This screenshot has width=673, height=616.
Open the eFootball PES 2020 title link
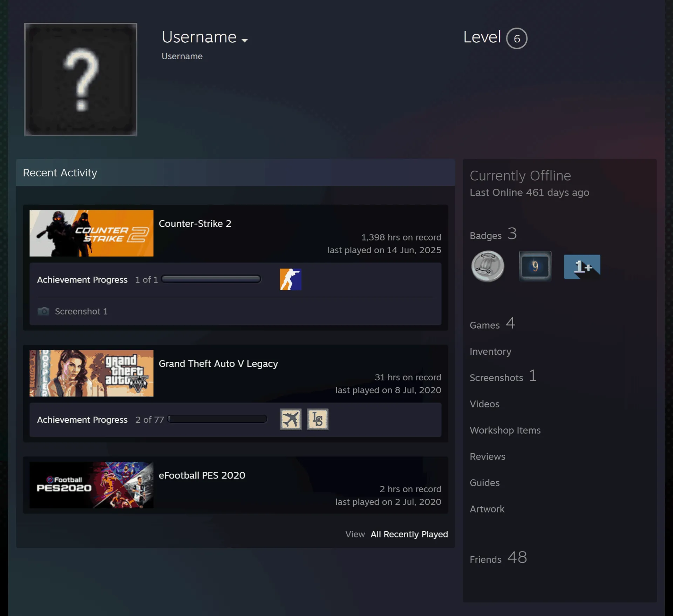[202, 475]
